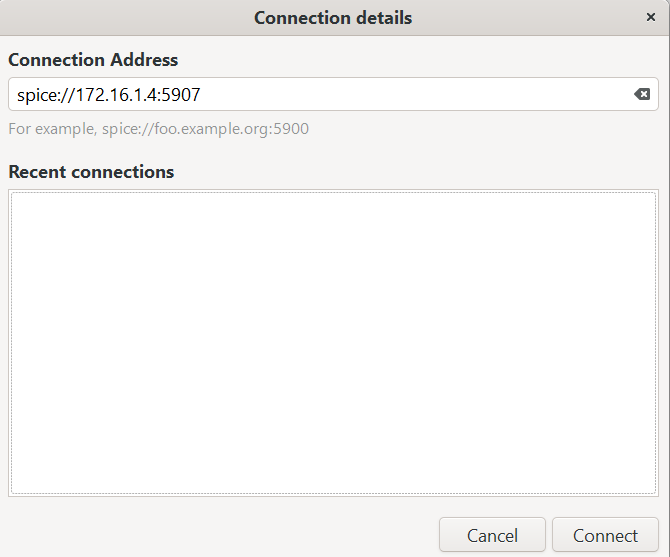
Task: Click the title bar area left of title
Action: click(126, 18)
